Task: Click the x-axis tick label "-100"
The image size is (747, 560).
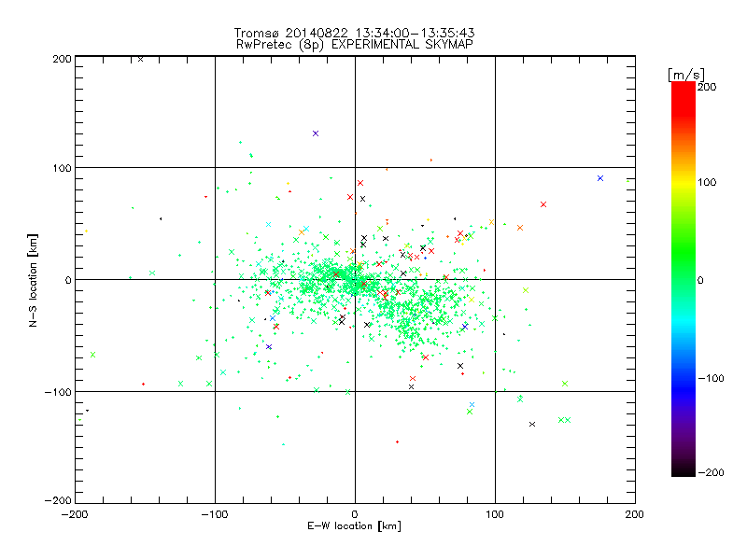Action: (215, 514)
